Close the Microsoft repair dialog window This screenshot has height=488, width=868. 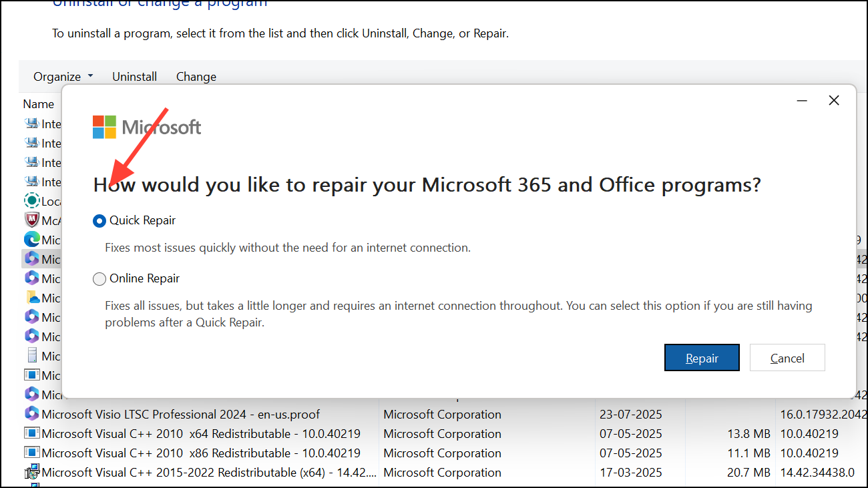[833, 101]
